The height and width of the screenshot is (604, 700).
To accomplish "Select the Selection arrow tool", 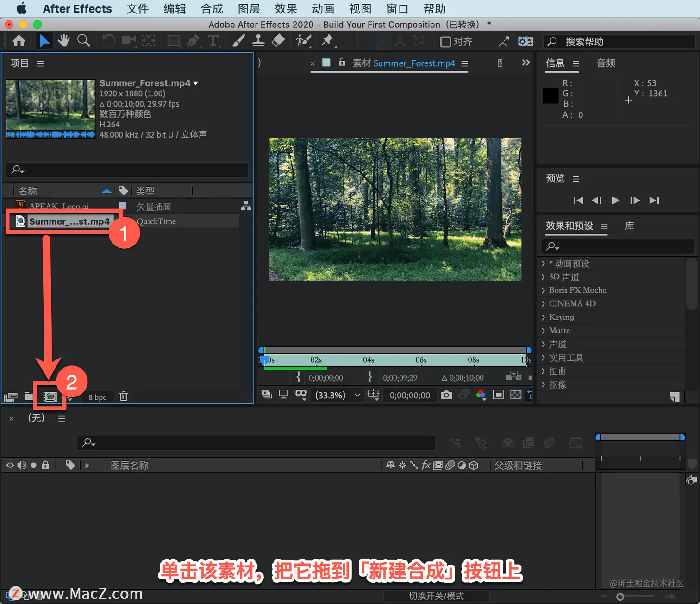I will [x=44, y=41].
